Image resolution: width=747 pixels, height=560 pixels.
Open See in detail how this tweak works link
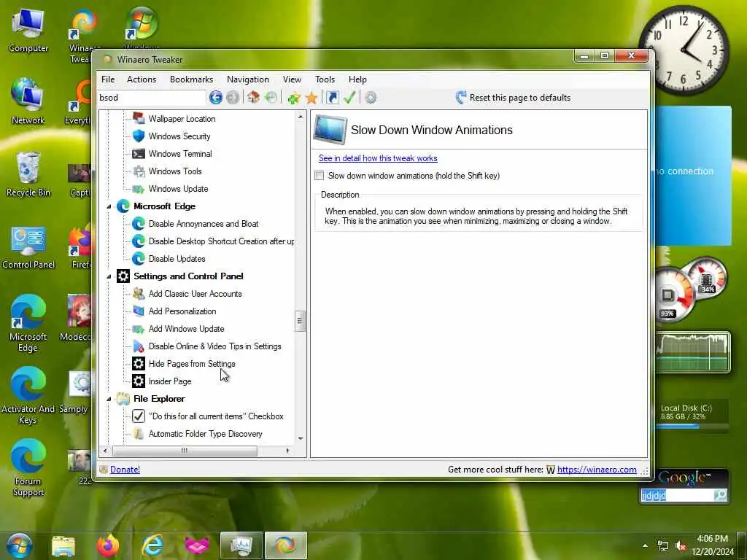coord(378,158)
